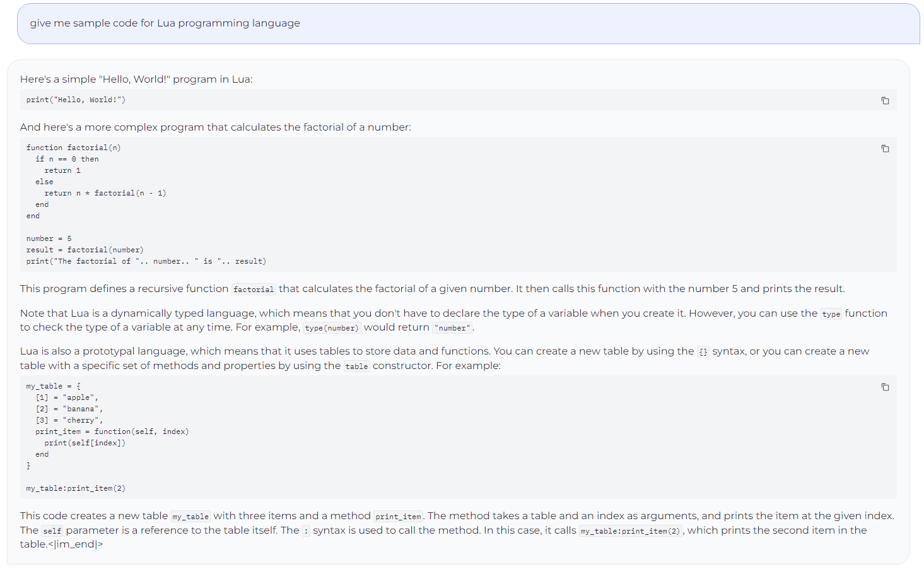Click the '[2] = "banana"' line in code

pyautogui.click(x=69, y=409)
